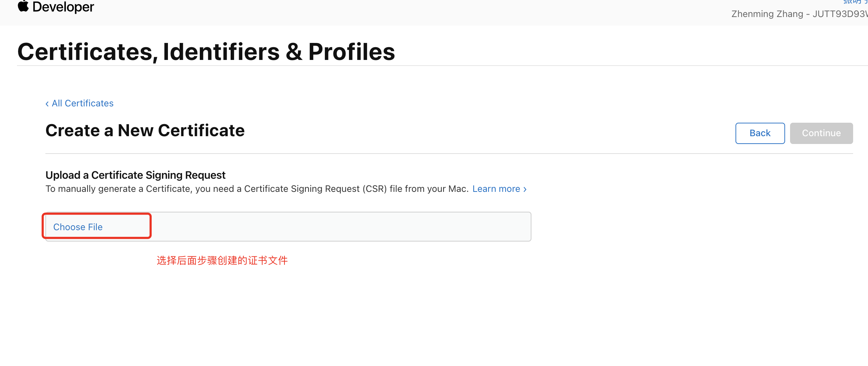This screenshot has height=366, width=868.
Task: Click the red Chinese annotation text
Action: click(222, 261)
